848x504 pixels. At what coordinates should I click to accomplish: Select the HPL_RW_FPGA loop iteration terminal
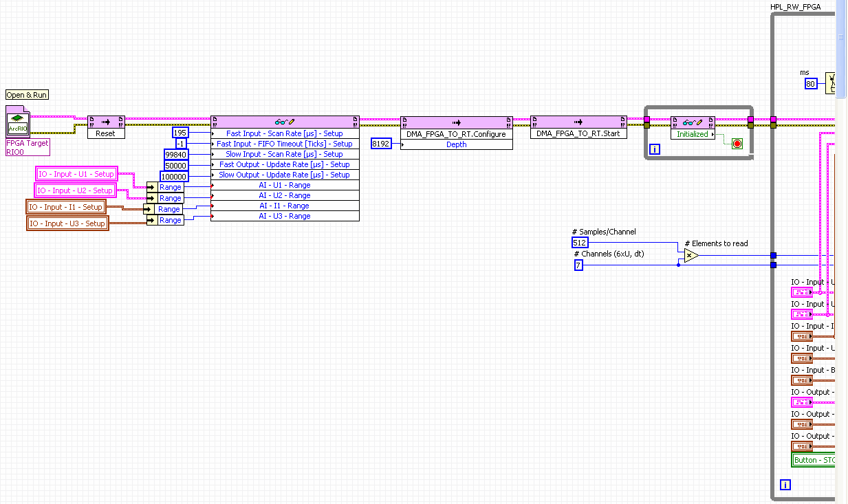(x=785, y=485)
